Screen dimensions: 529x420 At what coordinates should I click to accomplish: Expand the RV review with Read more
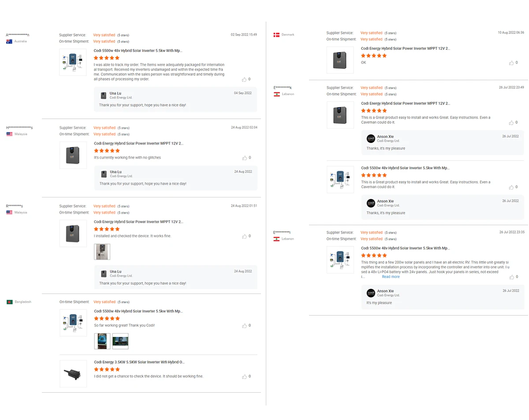coord(391,277)
